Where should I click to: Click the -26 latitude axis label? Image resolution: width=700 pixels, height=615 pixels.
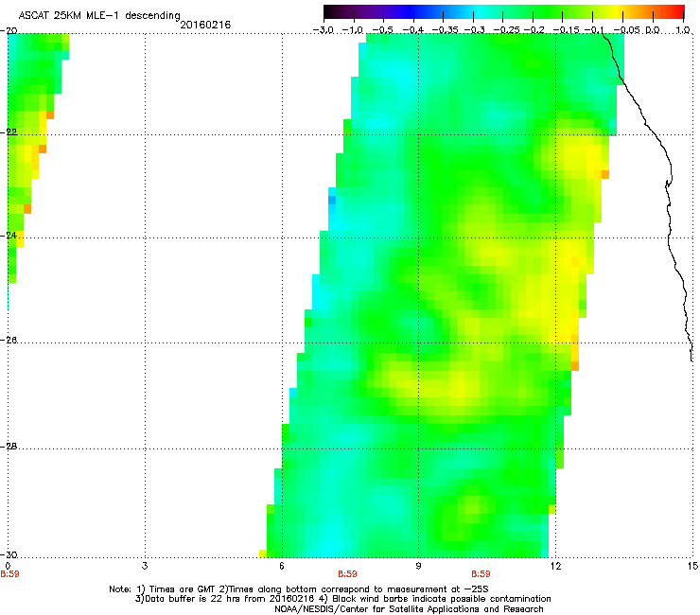coord(9,341)
